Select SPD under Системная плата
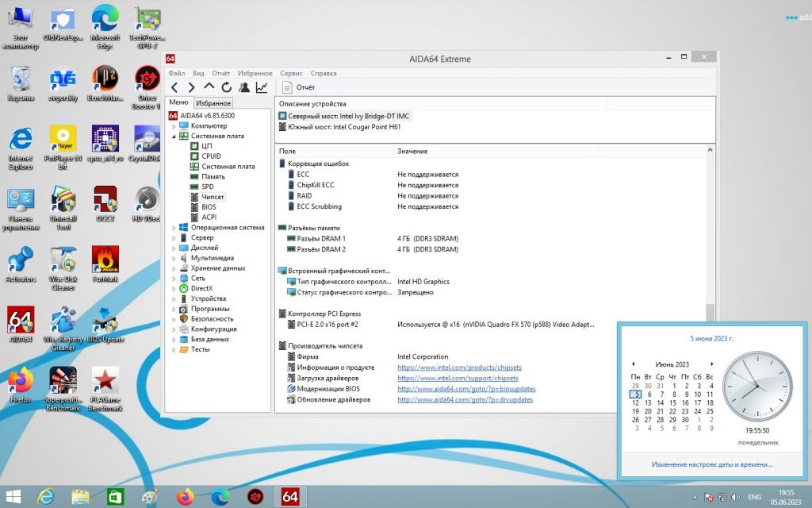Image resolution: width=812 pixels, height=508 pixels. 208,187
